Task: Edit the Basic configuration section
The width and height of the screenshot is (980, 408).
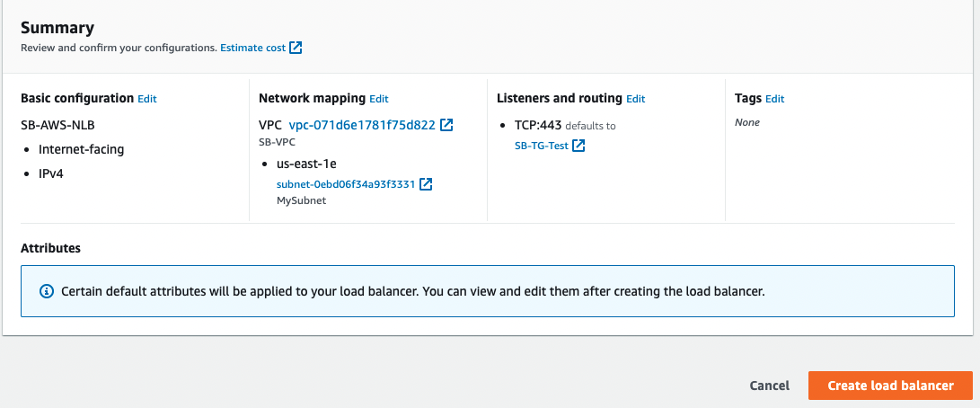Action: point(147,99)
